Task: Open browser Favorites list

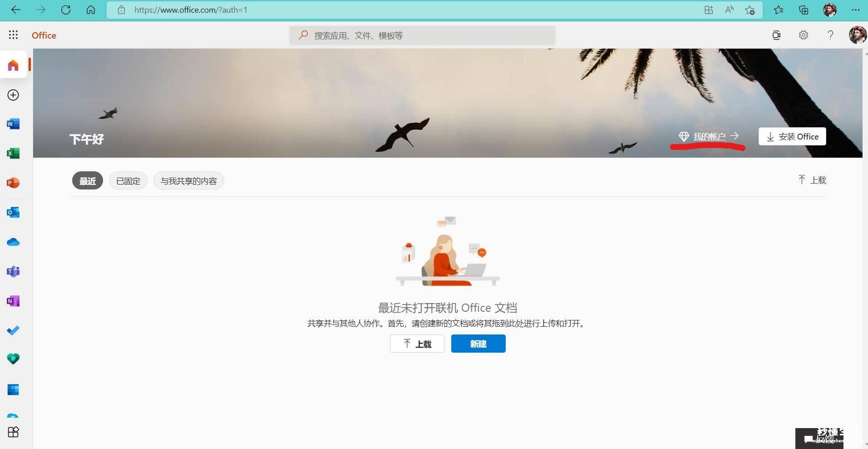Action: (x=779, y=10)
